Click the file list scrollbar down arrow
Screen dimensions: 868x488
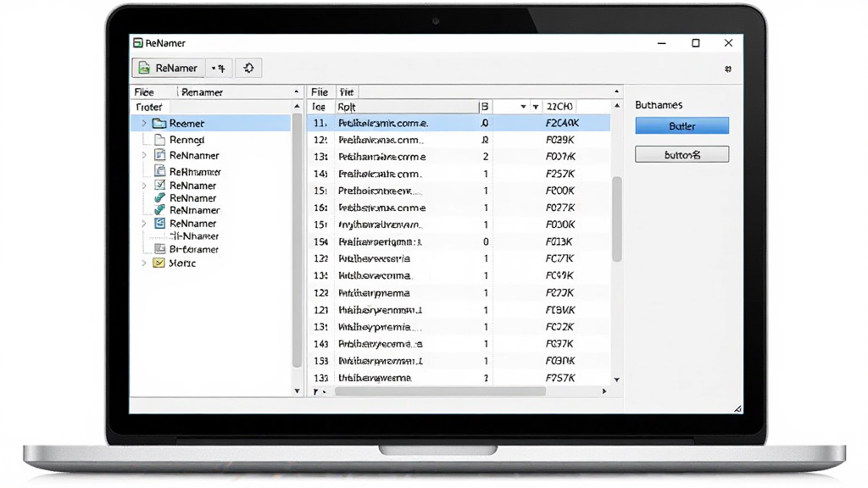click(x=617, y=380)
